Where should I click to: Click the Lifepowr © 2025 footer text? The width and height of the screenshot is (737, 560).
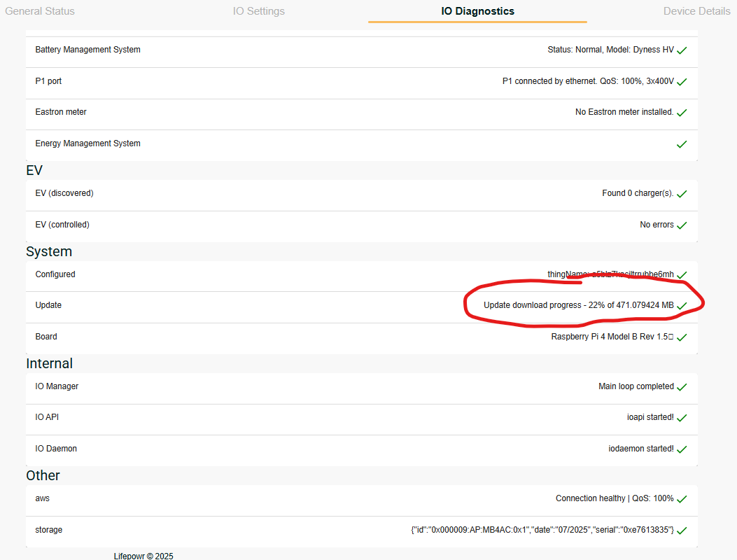(143, 556)
